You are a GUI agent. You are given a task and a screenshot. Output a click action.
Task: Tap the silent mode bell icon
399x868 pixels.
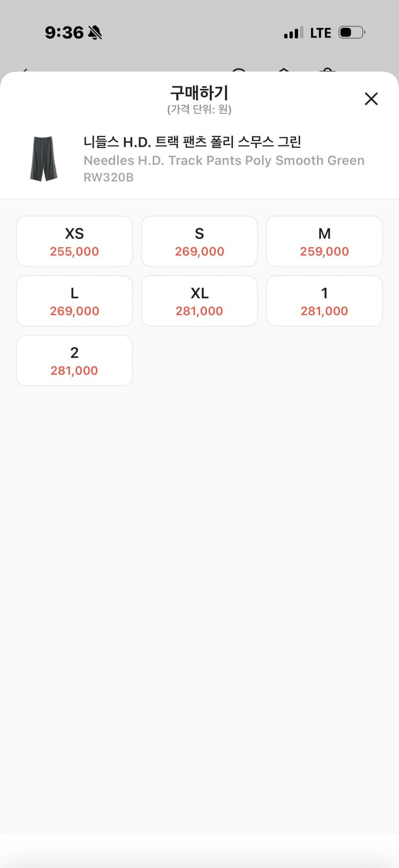point(95,33)
